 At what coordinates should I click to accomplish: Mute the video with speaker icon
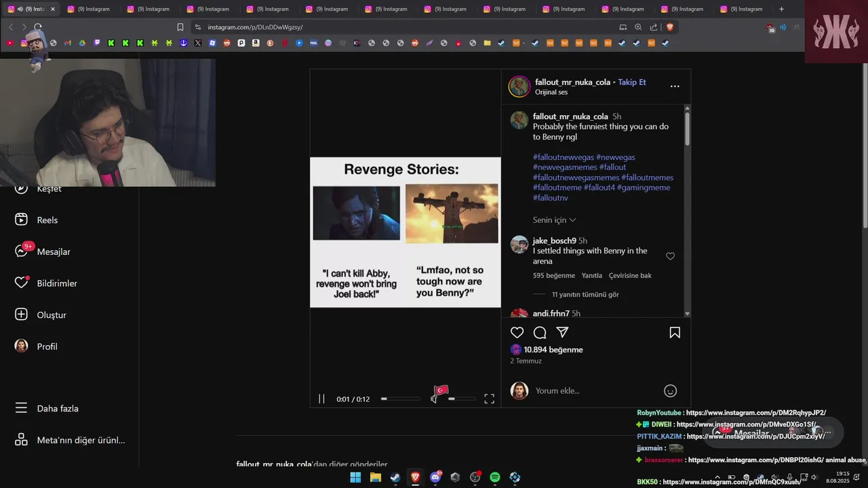tap(434, 399)
